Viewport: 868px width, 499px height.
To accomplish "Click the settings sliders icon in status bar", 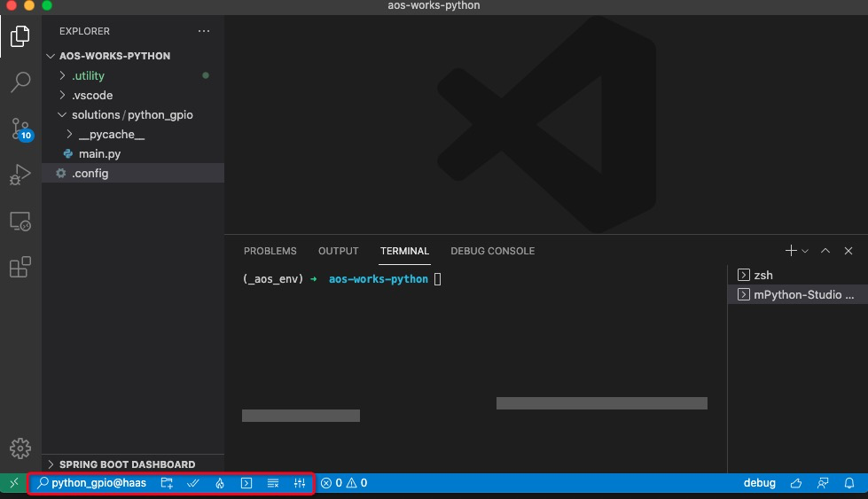I will pyautogui.click(x=300, y=483).
